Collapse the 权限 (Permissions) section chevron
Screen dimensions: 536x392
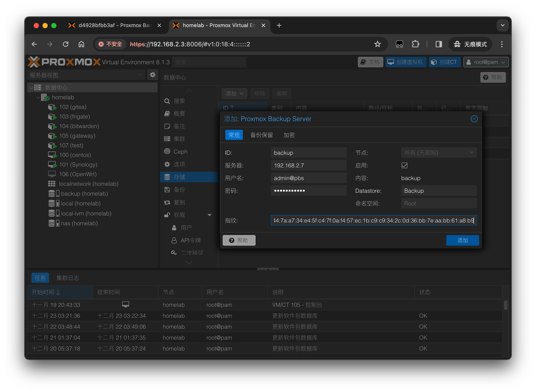210,215
